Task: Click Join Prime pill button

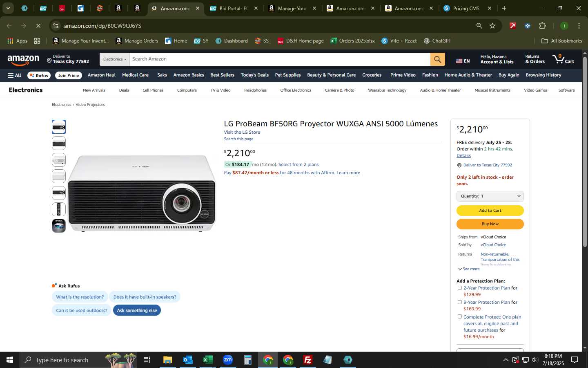Action: tap(68, 75)
